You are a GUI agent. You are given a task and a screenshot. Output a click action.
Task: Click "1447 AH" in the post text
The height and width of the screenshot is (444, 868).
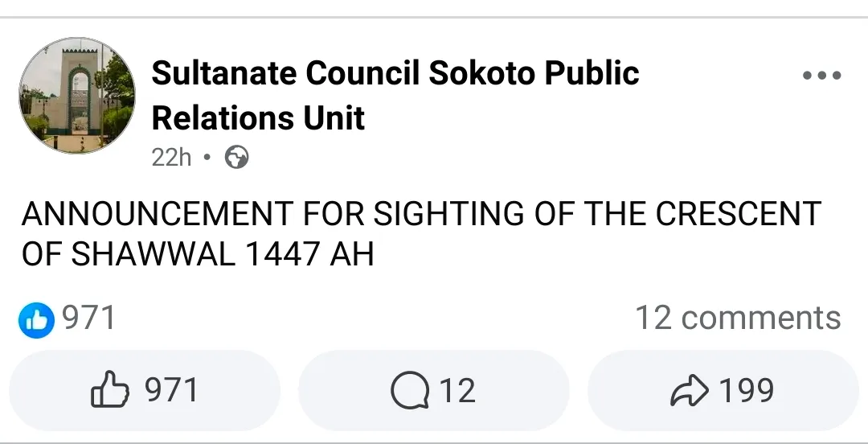tap(309, 255)
